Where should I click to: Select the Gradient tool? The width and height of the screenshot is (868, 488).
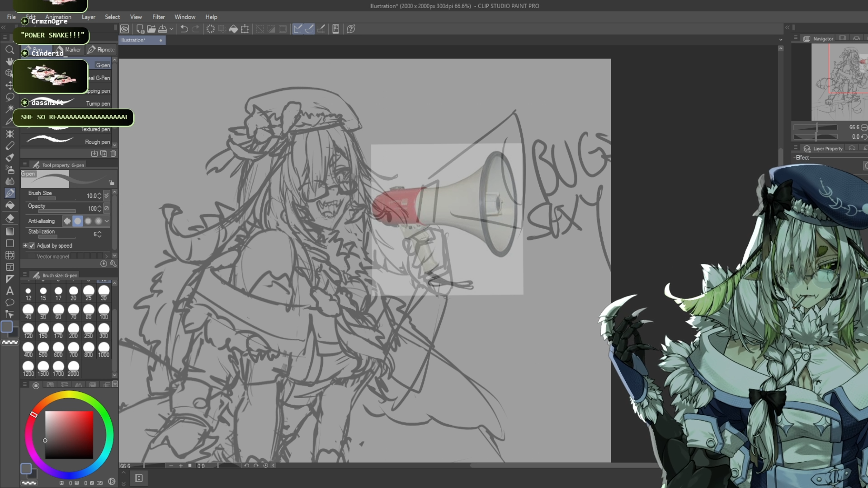tap(9, 231)
